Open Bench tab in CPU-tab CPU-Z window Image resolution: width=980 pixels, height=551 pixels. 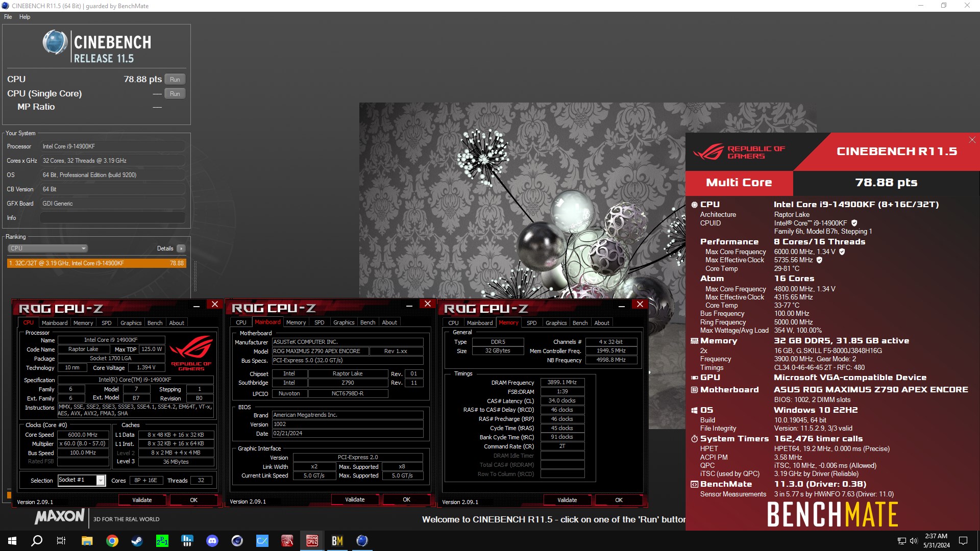[x=155, y=323]
